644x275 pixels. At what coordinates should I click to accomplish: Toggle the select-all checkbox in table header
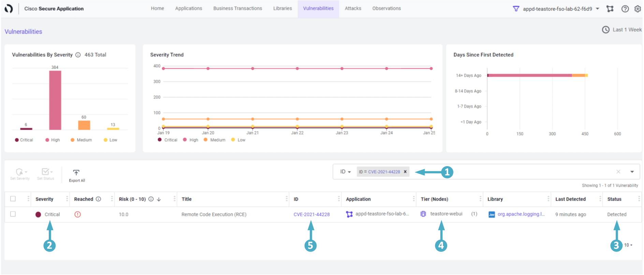click(13, 199)
